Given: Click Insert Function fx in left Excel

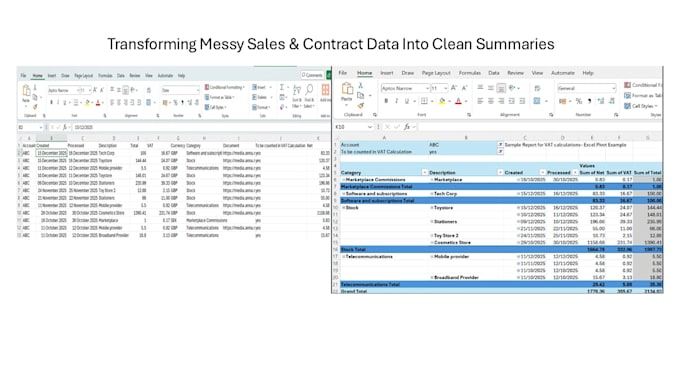Looking at the screenshot, I should pos(65,127).
